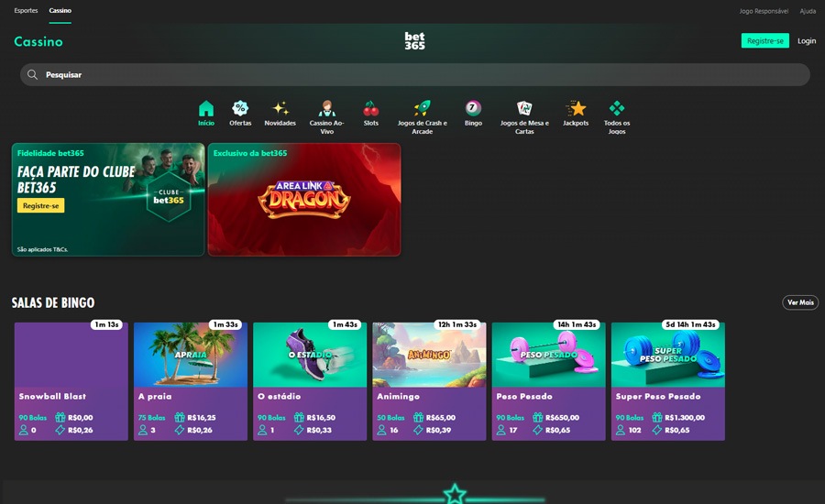Click the ticket icon on Super Peso Pesado card
The image size is (825, 504).
pyautogui.click(x=657, y=430)
